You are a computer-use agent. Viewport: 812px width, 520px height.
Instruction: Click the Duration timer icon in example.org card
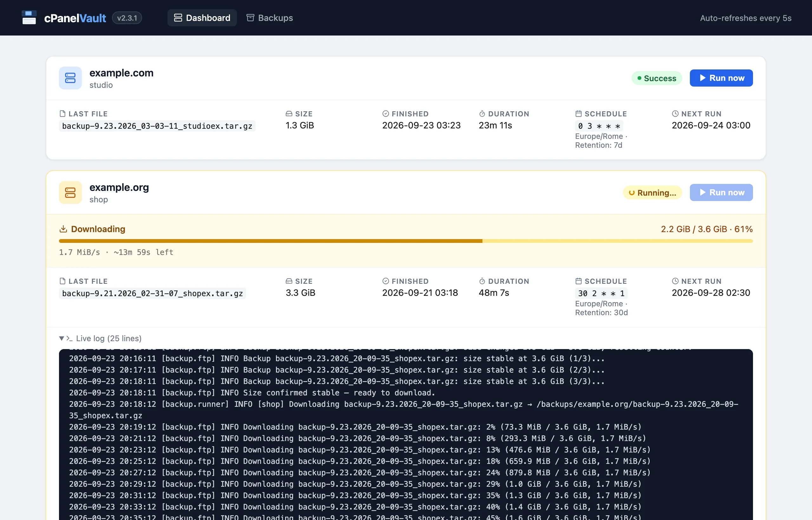[x=482, y=281]
